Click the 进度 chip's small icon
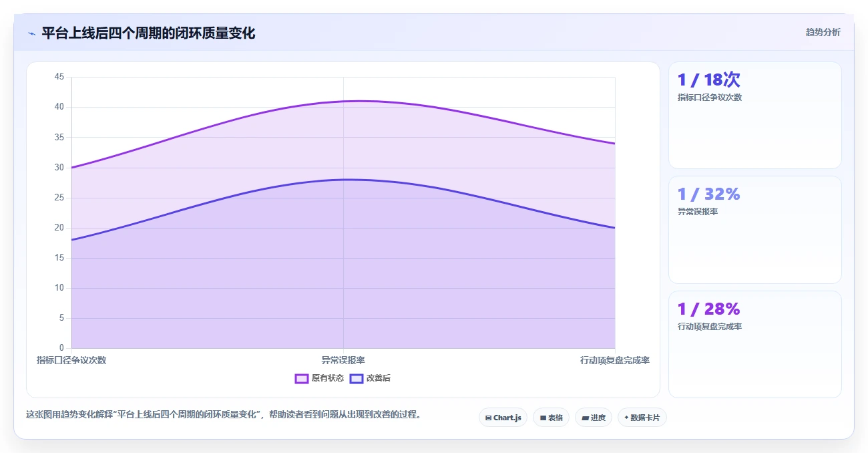Image resolution: width=868 pixels, height=453 pixels. tap(585, 418)
